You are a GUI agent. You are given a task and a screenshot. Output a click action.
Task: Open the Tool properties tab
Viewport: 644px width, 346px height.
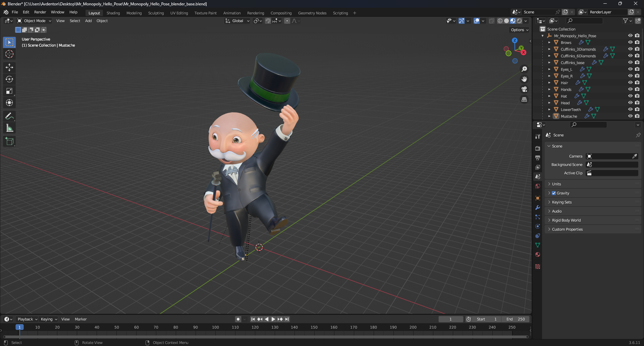pos(538,136)
